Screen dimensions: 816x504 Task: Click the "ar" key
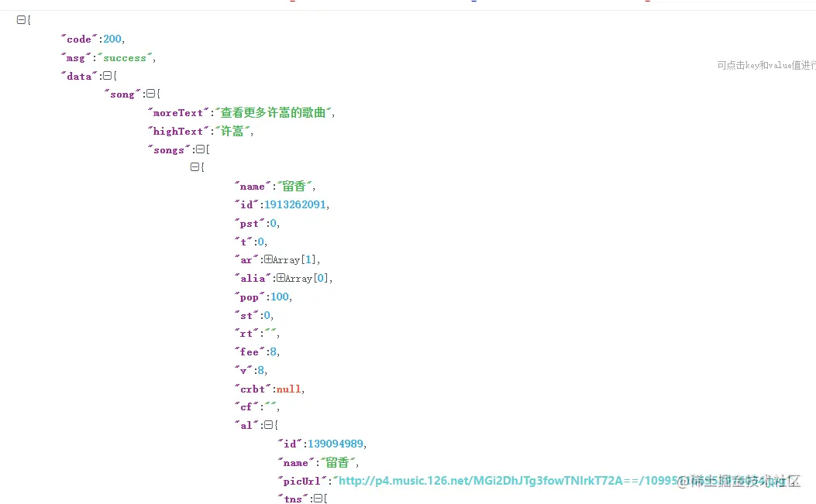pos(246,260)
